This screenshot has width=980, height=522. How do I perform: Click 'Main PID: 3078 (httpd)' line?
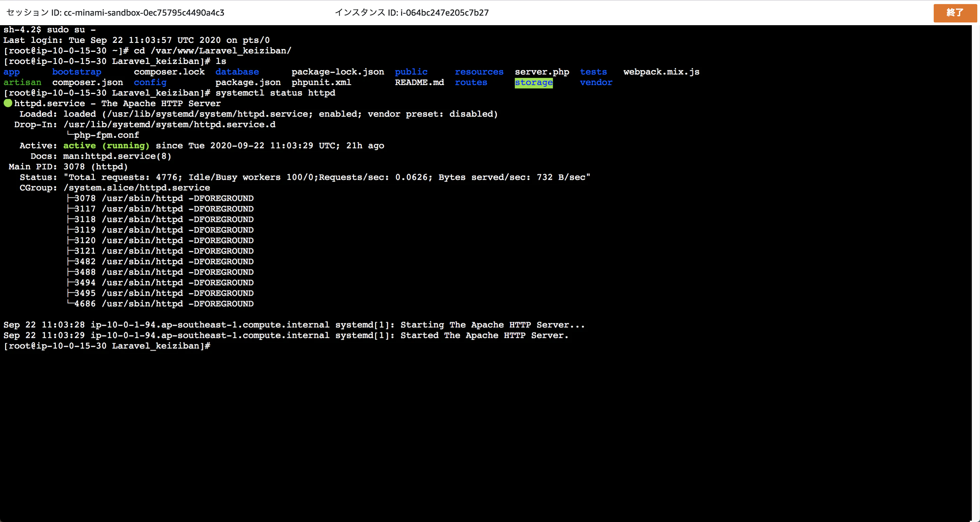point(68,167)
